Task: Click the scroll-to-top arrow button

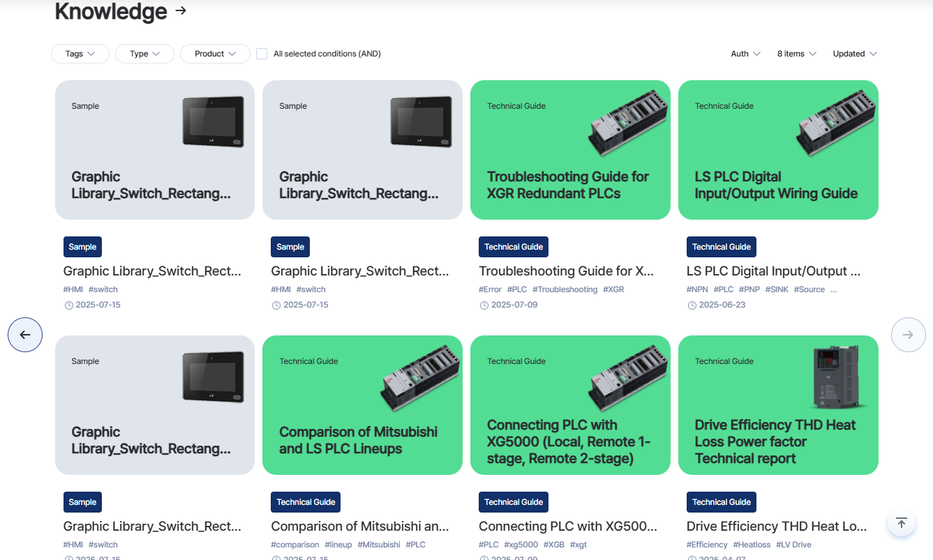Action: pos(901,522)
